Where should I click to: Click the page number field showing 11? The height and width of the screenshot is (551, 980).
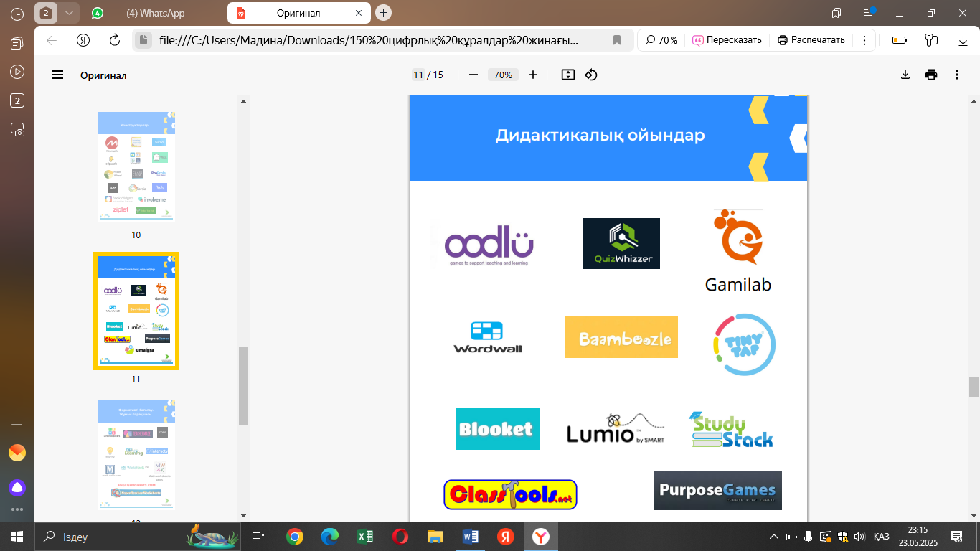[418, 75]
